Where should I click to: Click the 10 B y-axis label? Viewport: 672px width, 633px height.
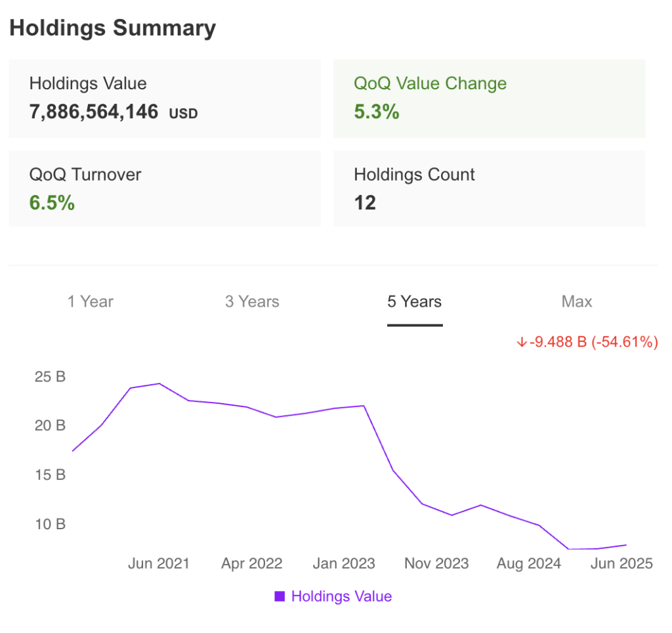coord(50,524)
